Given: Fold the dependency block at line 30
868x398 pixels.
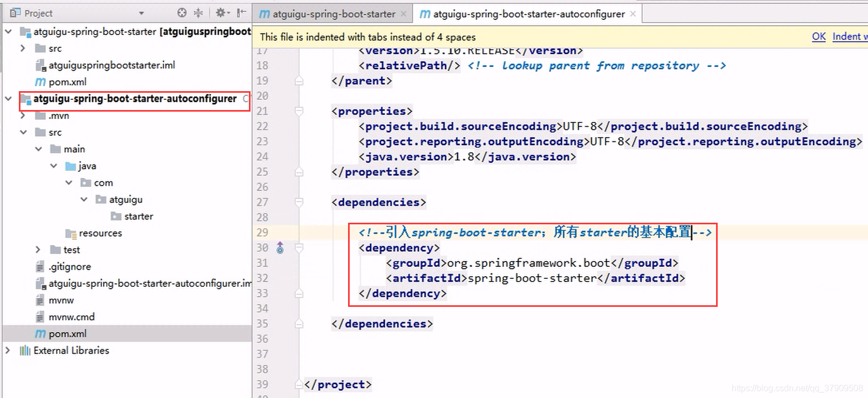Looking at the screenshot, I should pos(299,248).
